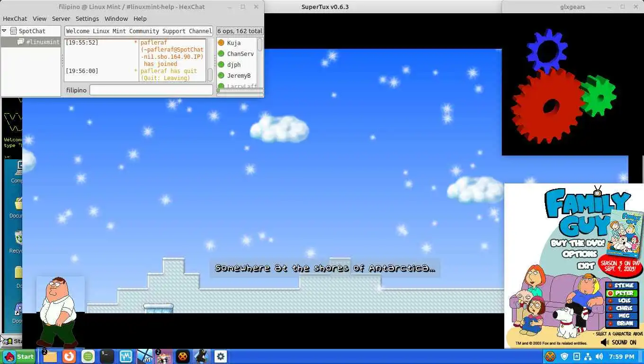
Task: Open the Start menu with the red bird icon
Action: (19, 356)
